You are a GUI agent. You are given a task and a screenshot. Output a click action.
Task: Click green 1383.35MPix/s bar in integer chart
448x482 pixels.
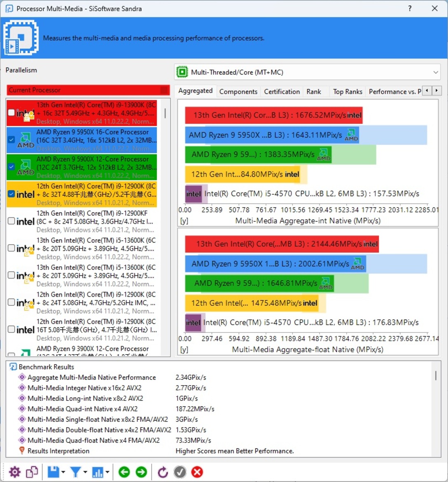pyautogui.click(x=258, y=154)
